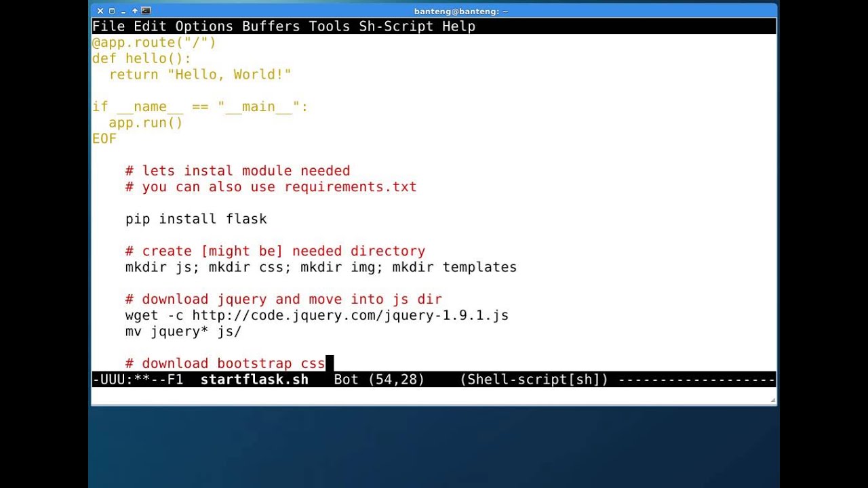Click the window resize grip at bottom-right corner

pos(773,401)
